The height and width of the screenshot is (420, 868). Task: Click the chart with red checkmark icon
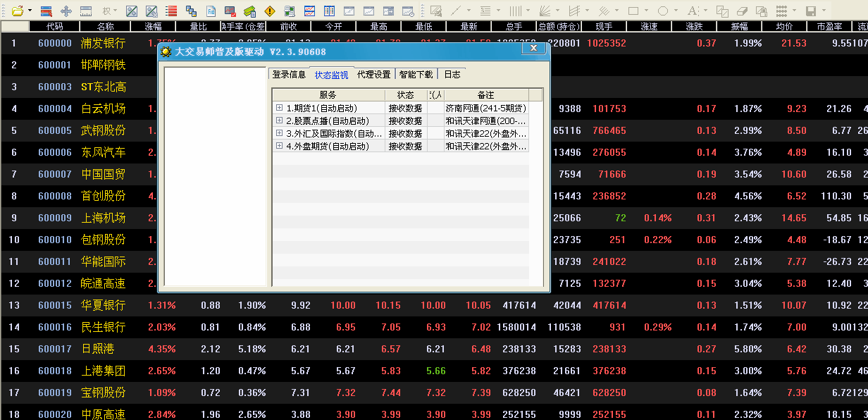pos(230,11)
